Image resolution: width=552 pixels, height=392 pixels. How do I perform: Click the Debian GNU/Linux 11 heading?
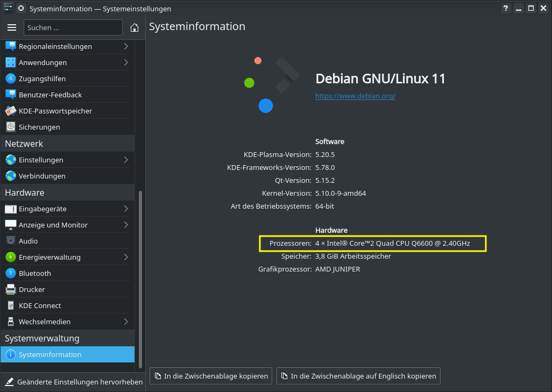tap(380, 79)
